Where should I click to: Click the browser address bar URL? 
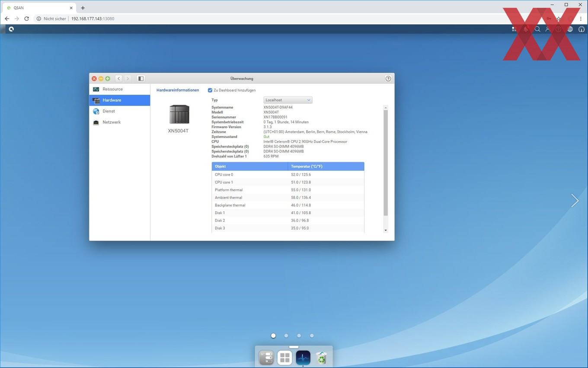pyautogui.click(x=93, y=19)
